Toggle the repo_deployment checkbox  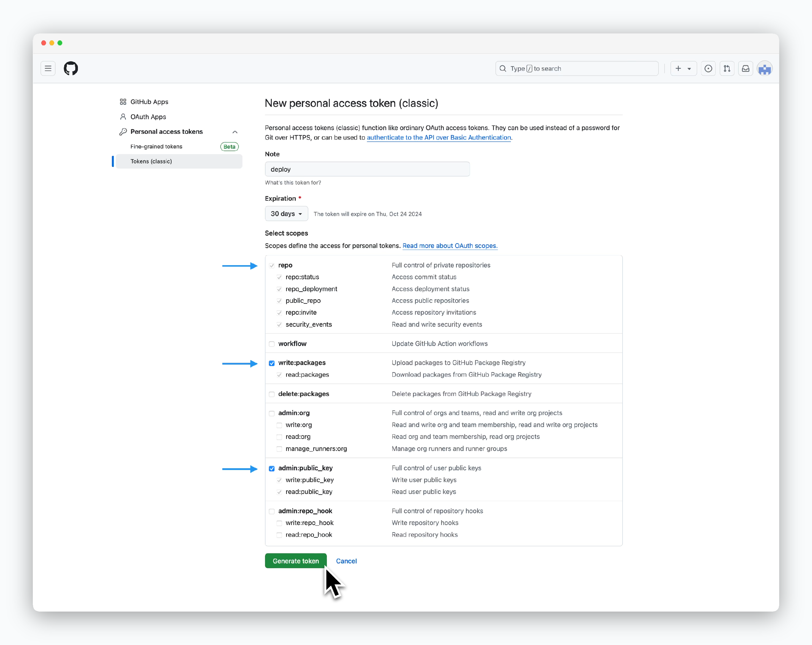[279, 289]
